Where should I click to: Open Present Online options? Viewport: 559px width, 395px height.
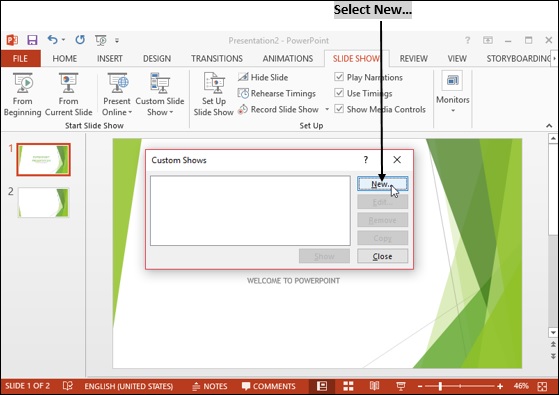click(x=117, y=94)
